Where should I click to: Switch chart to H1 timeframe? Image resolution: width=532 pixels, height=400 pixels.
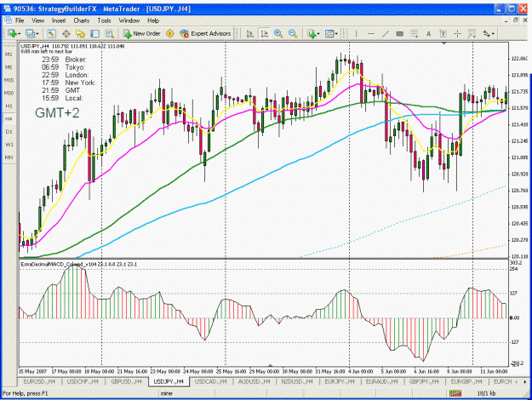click(9, 106)
